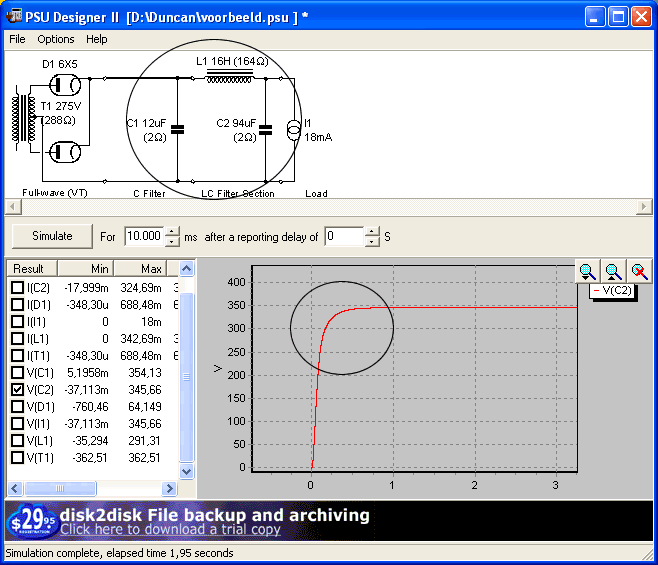Click the reporting delay input field
Viewport: 658px width, 565px height.
click(343, 237)
